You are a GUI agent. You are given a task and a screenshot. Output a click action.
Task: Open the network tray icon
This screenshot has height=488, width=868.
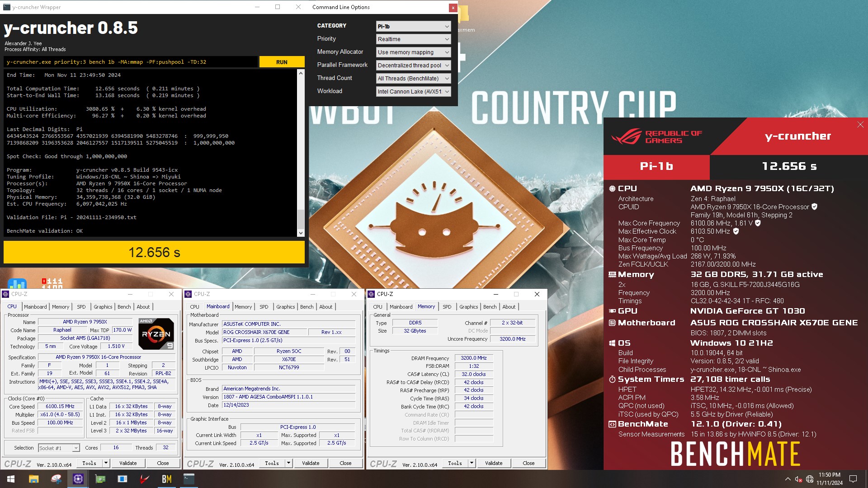pos(810,479)
